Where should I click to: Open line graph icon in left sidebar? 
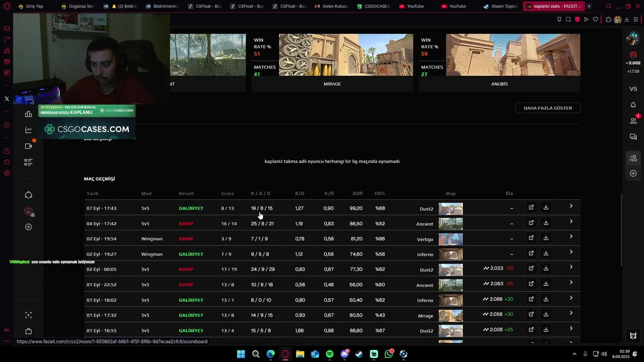click(x=29, y=130)
